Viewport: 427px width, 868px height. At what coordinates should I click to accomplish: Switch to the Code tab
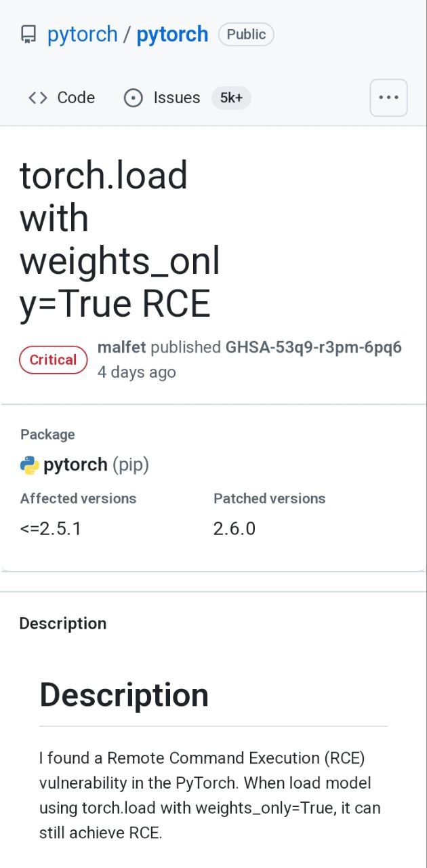click(x=75, y=98)
